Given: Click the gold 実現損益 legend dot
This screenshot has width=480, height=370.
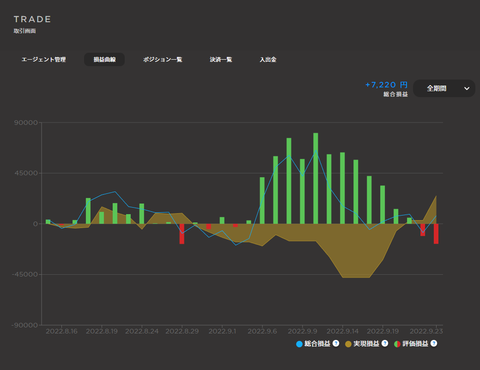Looking at the screenshot, I should 348,344.
